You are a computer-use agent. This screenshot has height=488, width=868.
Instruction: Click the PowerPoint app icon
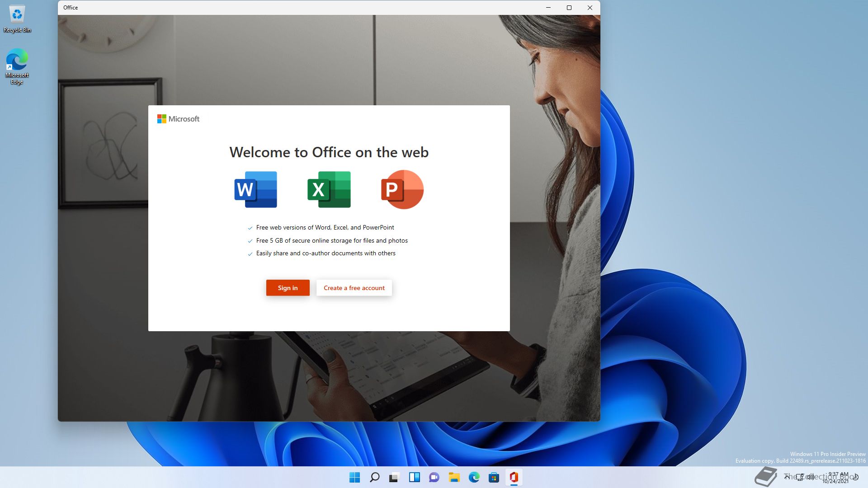402,189
